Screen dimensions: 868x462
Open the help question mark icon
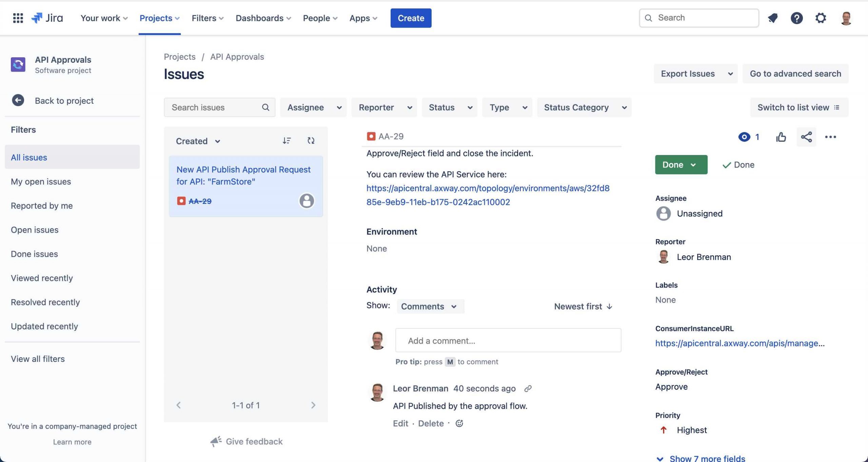(x=796, y=18)
